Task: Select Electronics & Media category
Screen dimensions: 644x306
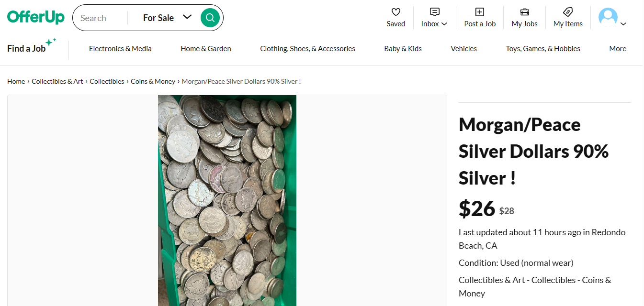Action: (x=120, y=48)
